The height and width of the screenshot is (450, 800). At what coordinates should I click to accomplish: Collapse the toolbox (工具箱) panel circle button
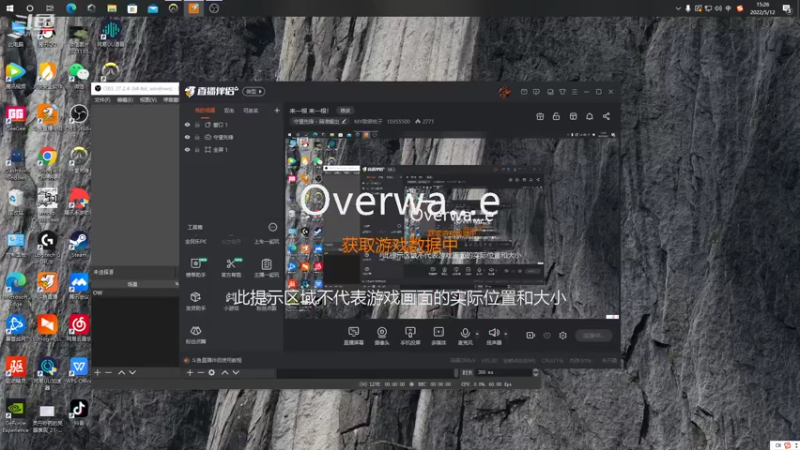click(272, 227)
